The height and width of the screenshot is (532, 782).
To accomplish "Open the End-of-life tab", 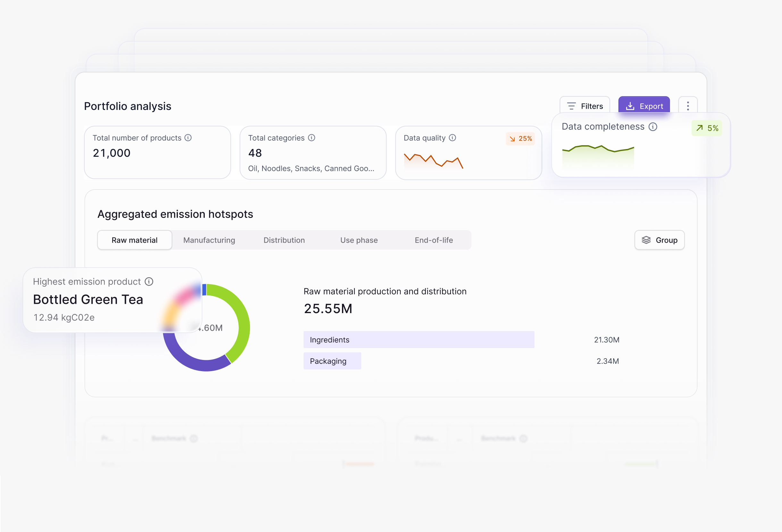I will point(434,240).
